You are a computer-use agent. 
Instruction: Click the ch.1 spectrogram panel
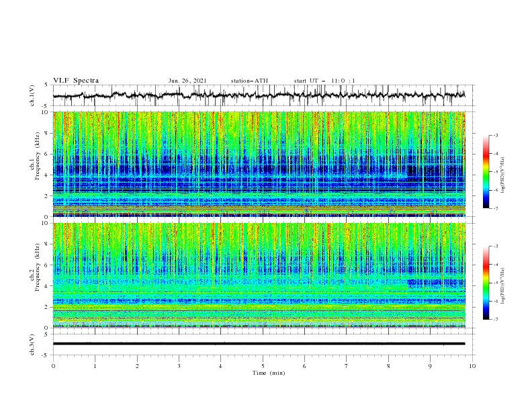[259, 164]
